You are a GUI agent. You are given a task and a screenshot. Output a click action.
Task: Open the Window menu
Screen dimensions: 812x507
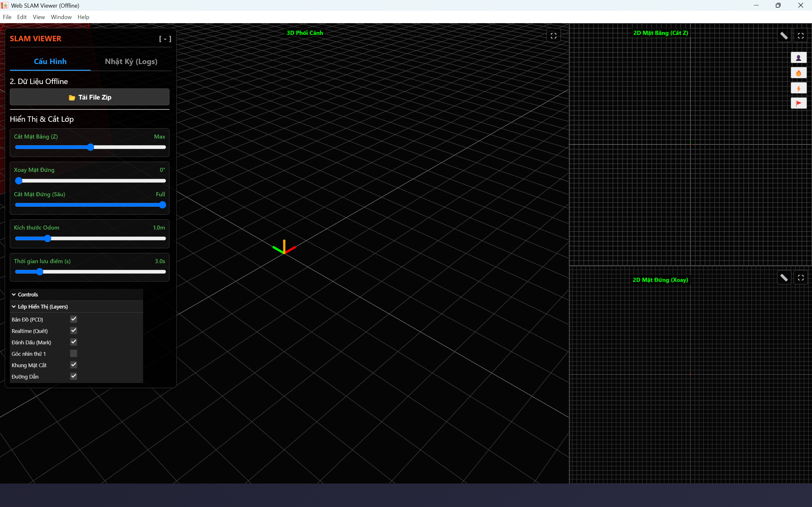tap(61, 17)
